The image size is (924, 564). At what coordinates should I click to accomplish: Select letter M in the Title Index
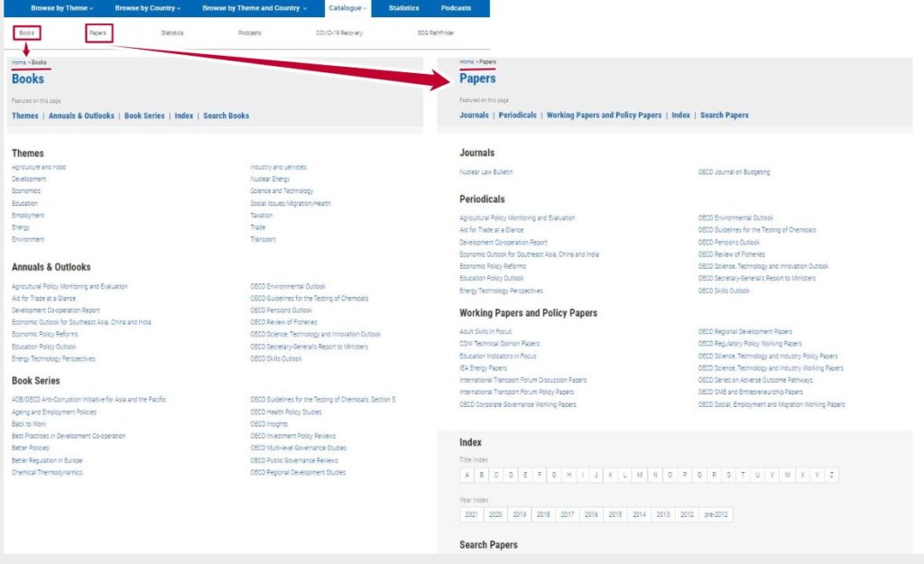point(640,475)
